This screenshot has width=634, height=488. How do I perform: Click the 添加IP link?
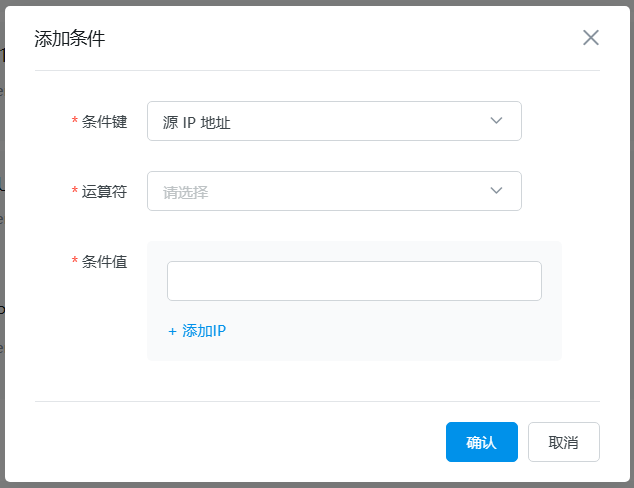204,331
